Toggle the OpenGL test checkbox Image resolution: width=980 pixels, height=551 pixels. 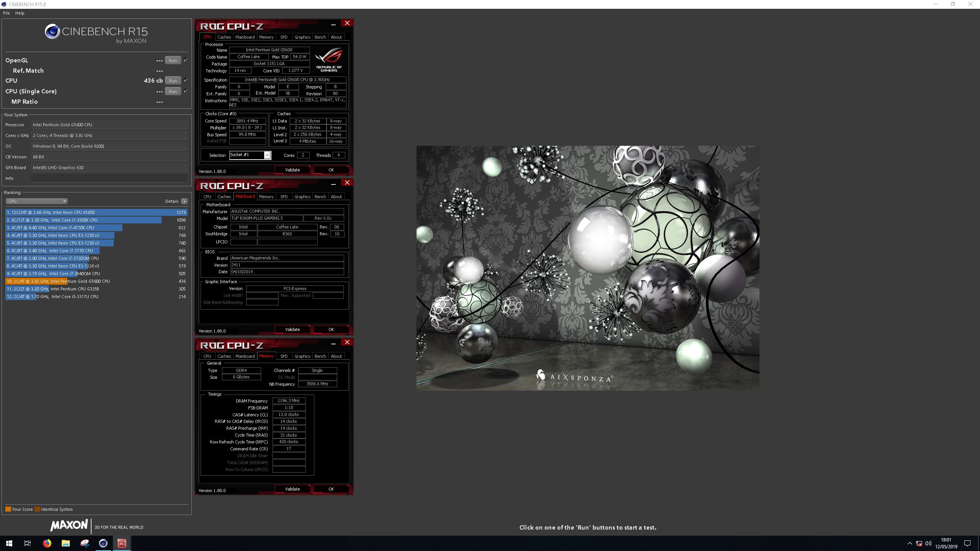pos(186,60)
